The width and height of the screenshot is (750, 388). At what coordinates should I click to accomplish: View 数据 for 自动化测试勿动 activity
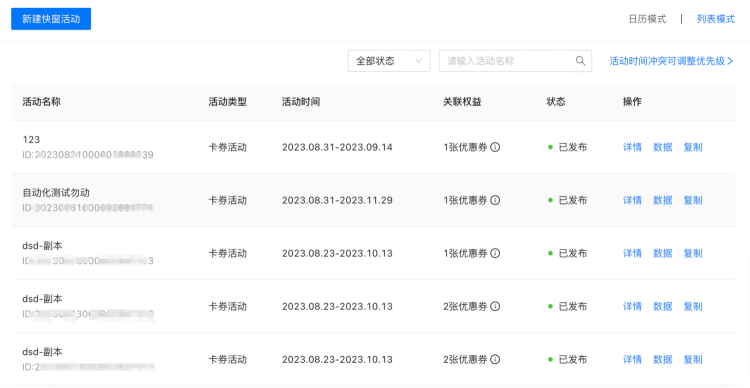click(x=662, y=200)
